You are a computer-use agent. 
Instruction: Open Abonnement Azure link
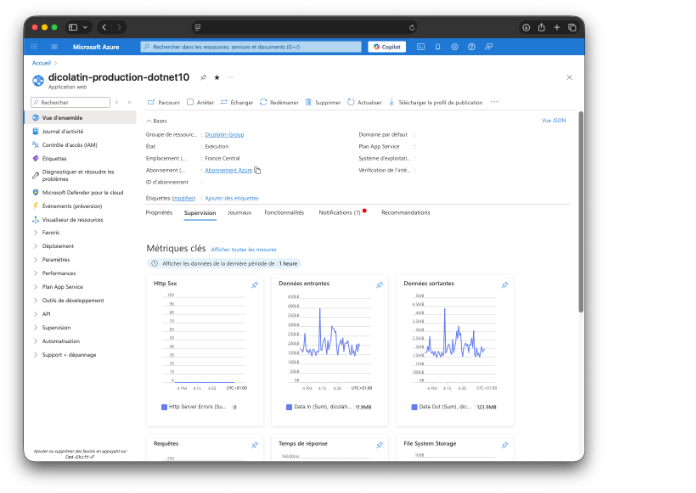click(x=228, y=170)
